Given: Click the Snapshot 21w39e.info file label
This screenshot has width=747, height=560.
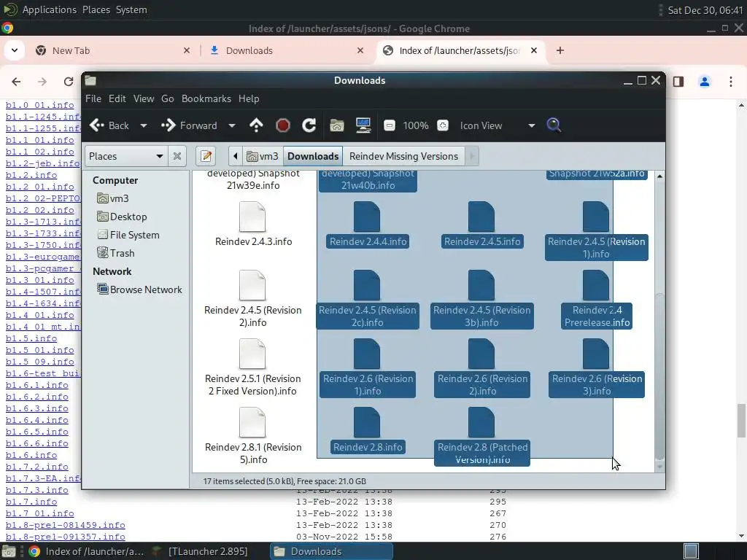Looking at the screenshot, I should click(253, 179).
